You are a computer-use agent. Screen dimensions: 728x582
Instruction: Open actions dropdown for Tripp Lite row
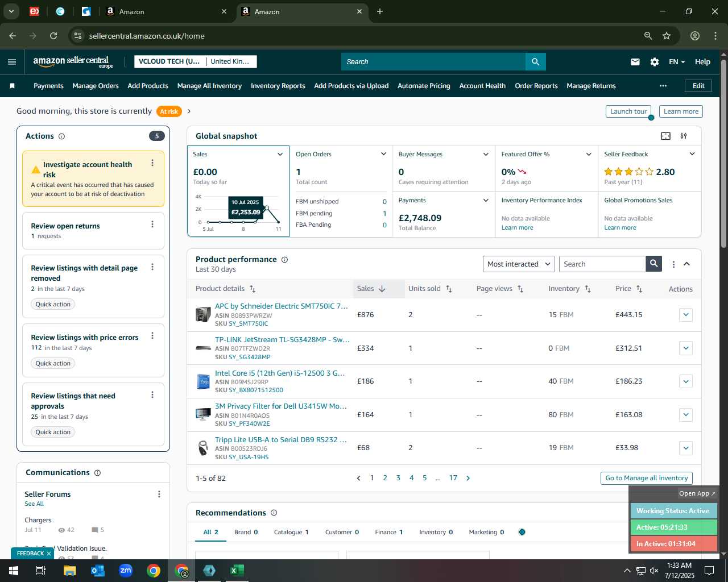(686, 448)
